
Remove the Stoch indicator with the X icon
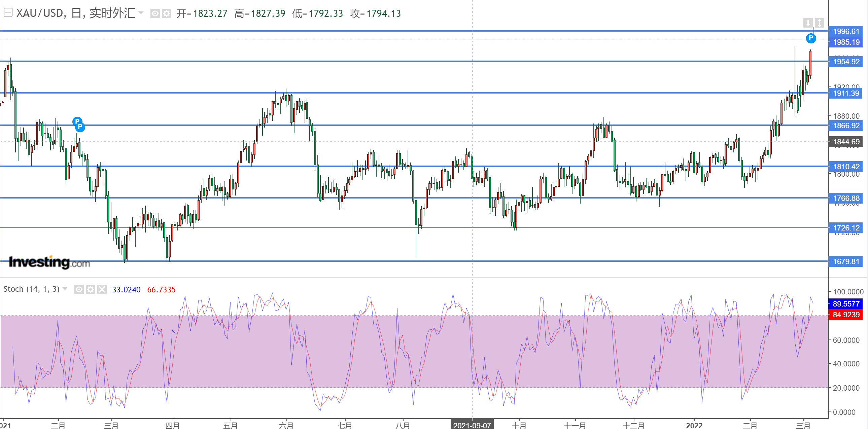point(102,289)
